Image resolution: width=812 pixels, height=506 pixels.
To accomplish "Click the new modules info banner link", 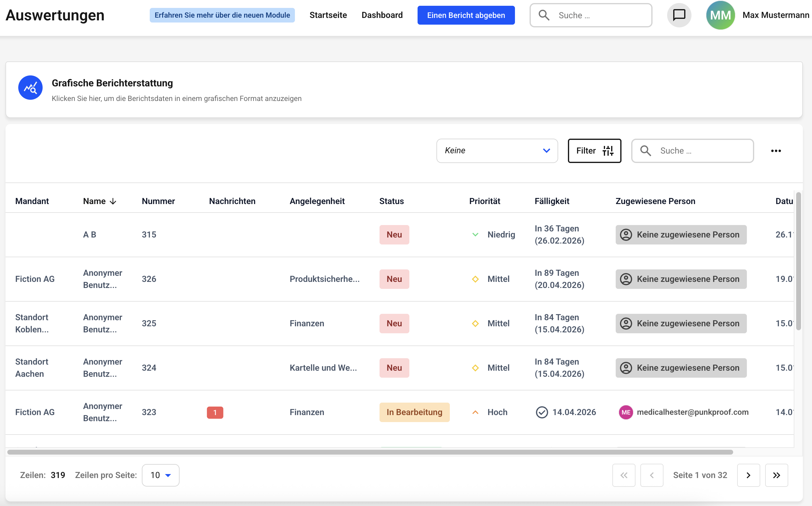I will pos(222,15).
